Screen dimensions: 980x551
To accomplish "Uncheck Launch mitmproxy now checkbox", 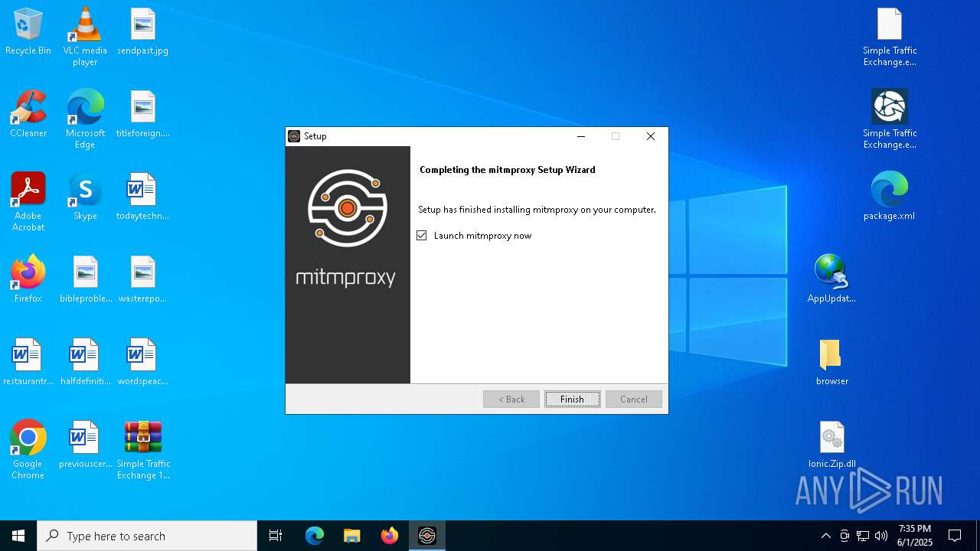I will click(x=422, y=236).
